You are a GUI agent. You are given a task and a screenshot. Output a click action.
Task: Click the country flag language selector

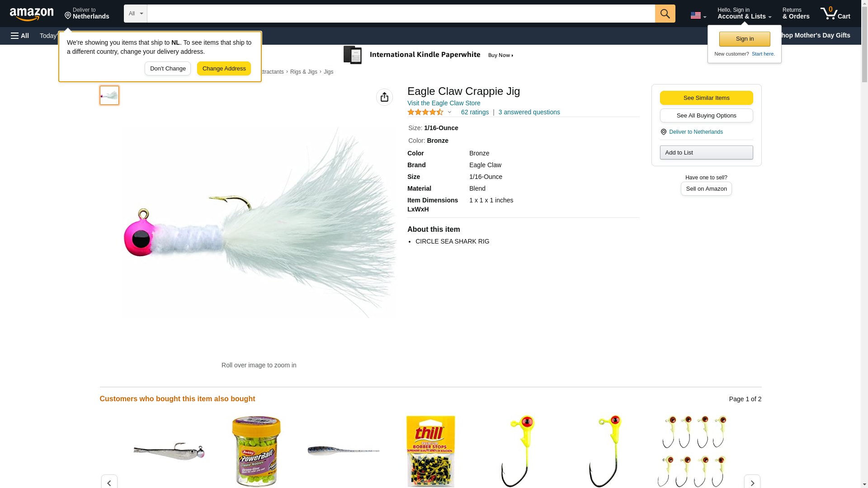point(698,16)
